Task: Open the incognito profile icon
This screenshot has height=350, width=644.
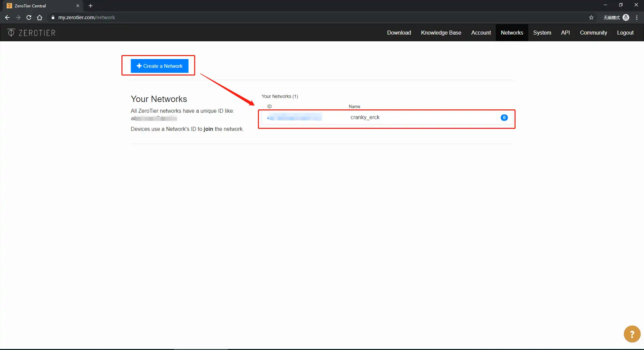Action: [626, 17]
